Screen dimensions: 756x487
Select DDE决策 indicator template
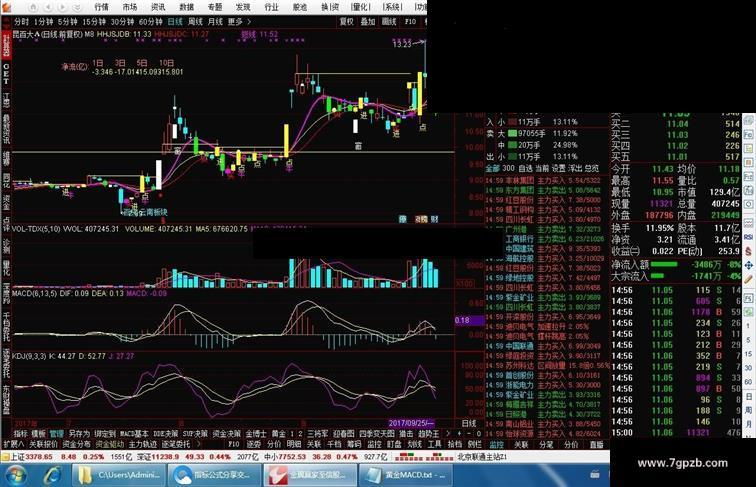click(165, 434)
